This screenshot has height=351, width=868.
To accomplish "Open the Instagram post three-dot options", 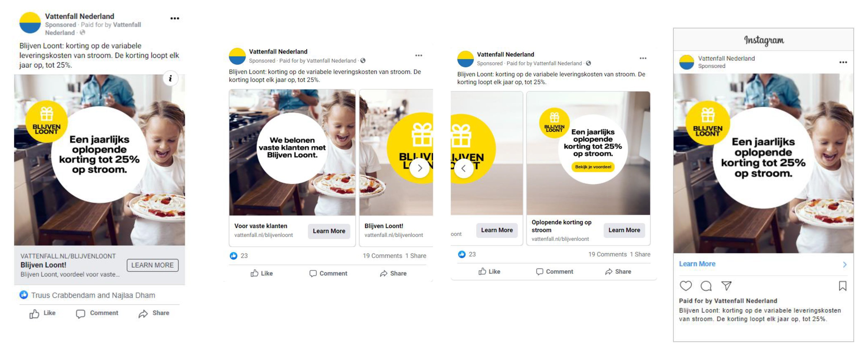I will pos(843,62).
